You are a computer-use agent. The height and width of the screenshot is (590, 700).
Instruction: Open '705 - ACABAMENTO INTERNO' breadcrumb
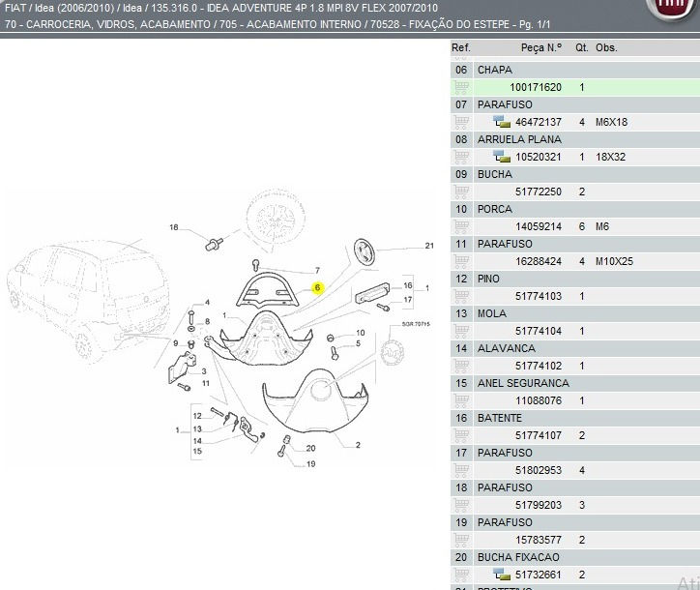291,24
